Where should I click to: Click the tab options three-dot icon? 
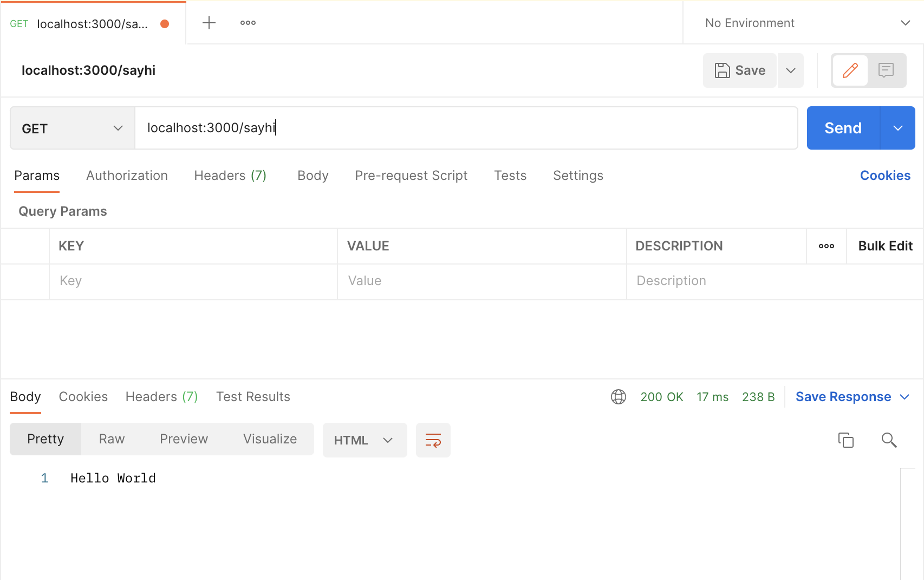(x=248, y=23)
